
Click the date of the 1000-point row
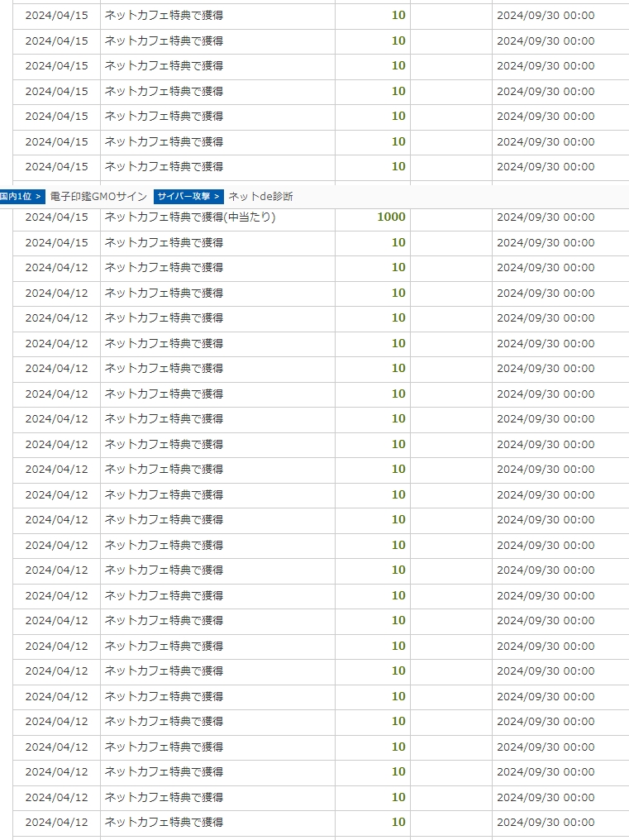pyautogui.click(x=56, y=217)
